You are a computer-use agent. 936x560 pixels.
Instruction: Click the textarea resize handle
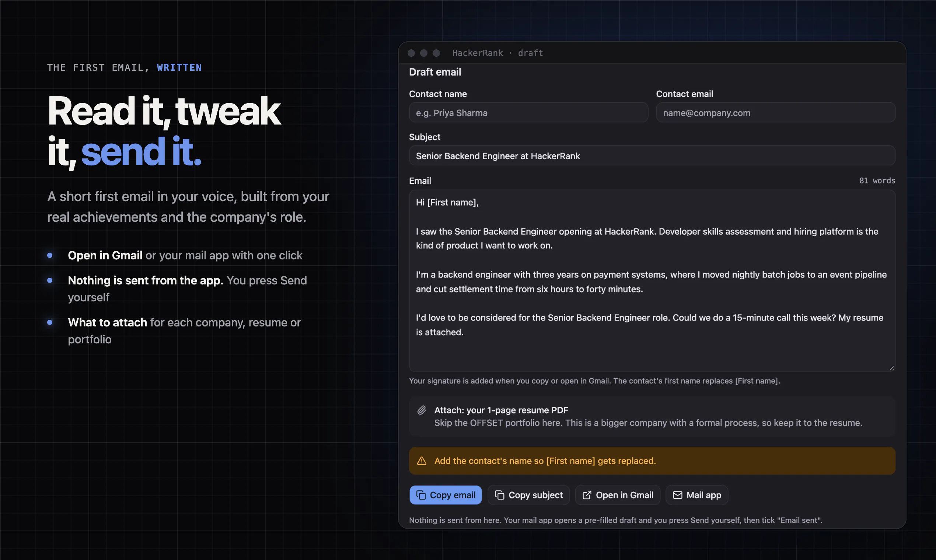891,368
